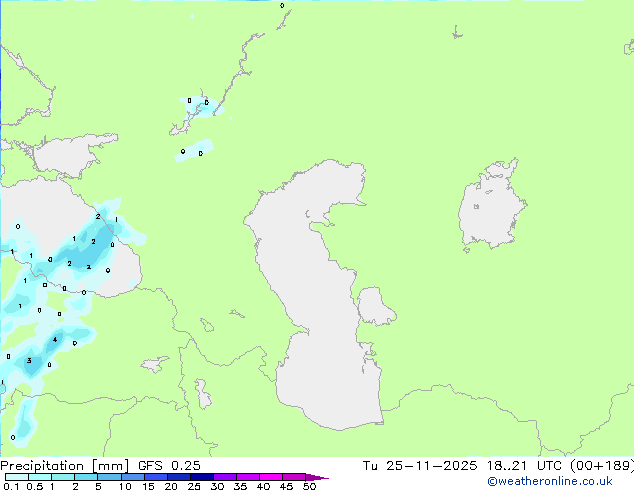Click legend scale label "40"

tap(263, 486)
